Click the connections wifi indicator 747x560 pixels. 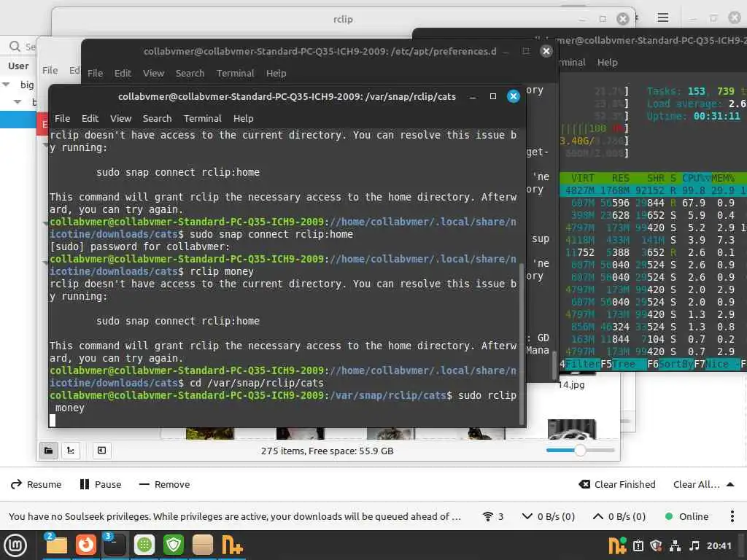(493, 516)
